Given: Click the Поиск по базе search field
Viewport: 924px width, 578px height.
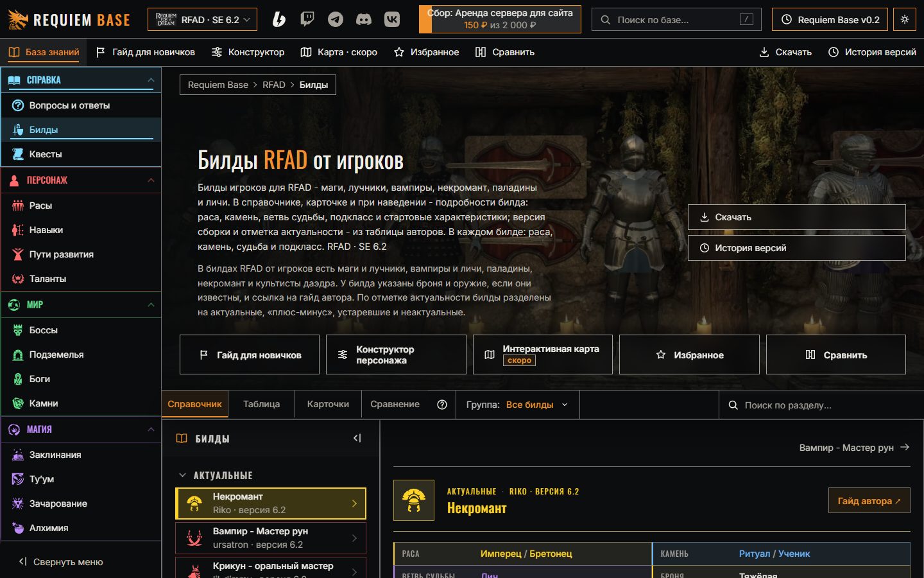Looking at the screenshot, I should [676, 19].
